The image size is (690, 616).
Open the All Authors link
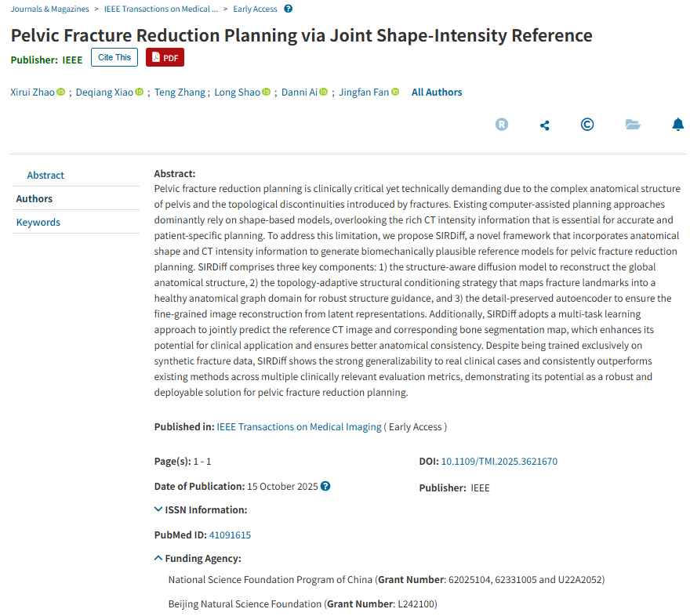tap(437, 92)
